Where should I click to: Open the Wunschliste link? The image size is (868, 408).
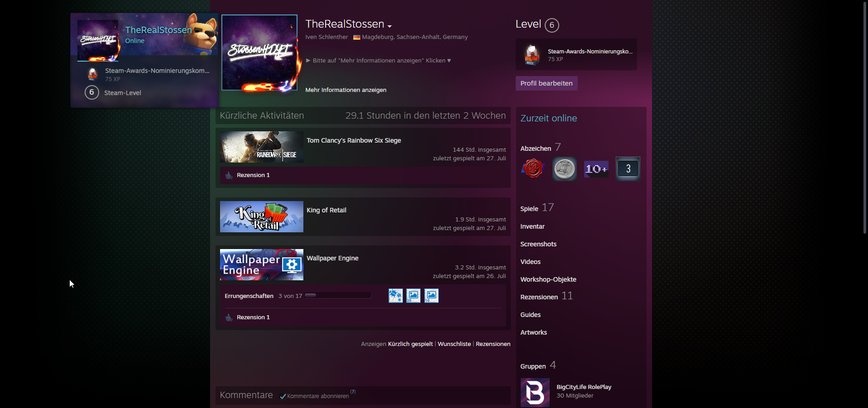click(x=454, y=344)
